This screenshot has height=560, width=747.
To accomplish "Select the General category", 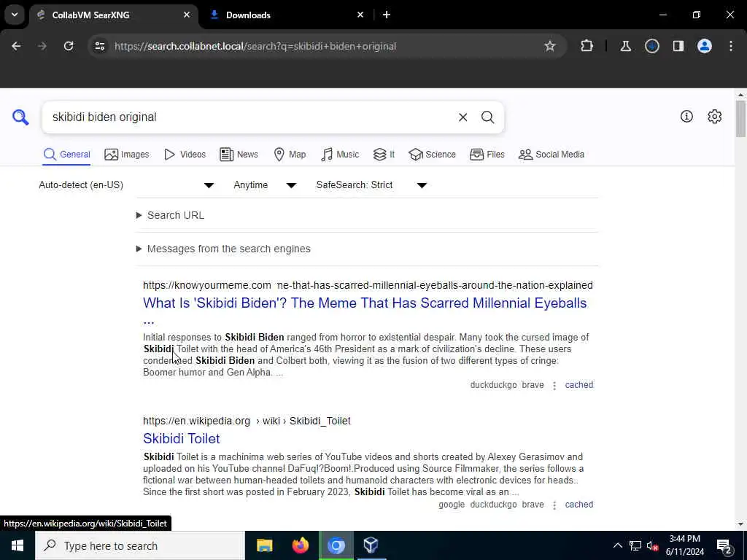I will point(66,155).
